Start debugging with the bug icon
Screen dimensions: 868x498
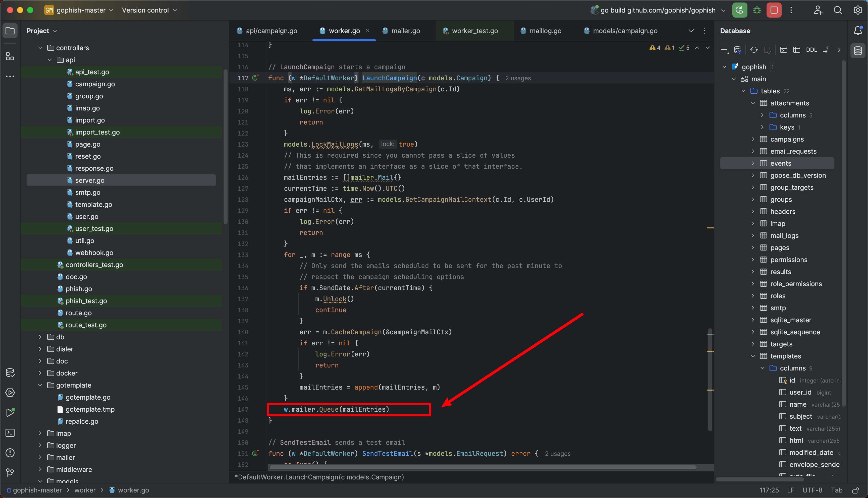(757, 10)
